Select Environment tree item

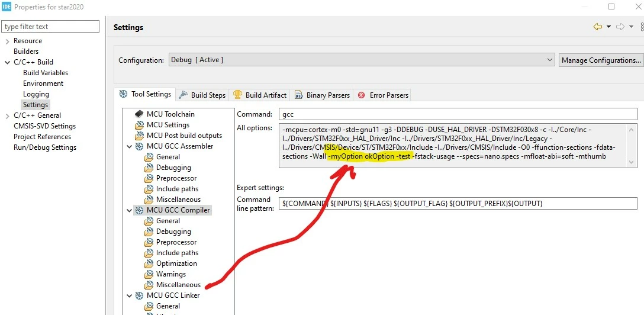[43, 83]
